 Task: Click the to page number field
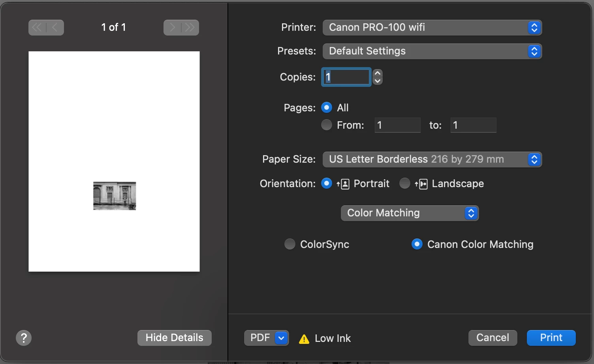(473, 125)
